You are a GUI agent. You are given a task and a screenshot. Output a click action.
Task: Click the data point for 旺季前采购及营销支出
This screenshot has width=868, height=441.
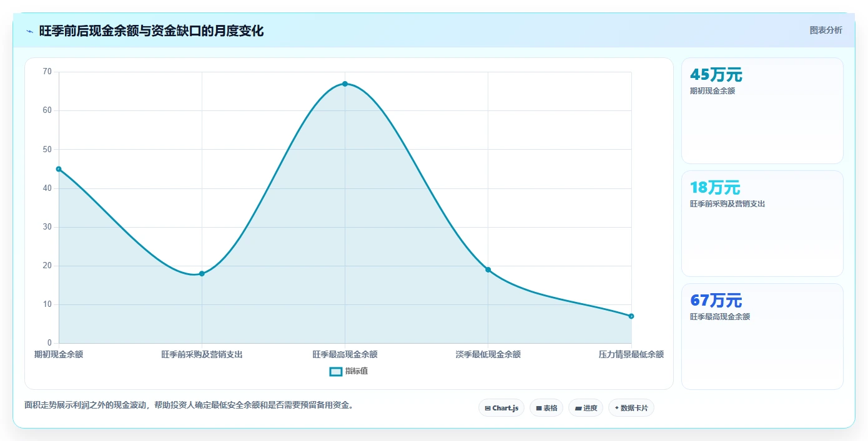click(x=202, y=274)
